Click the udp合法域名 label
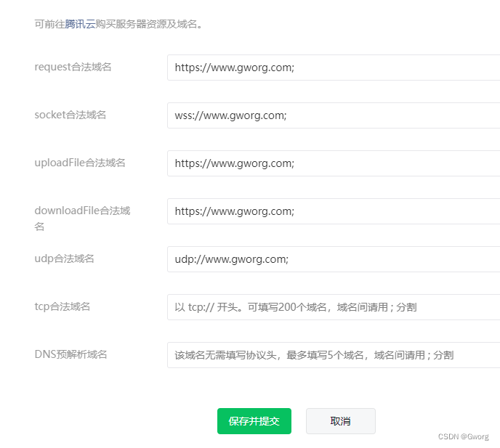Screen dimensions: 500x448 pyautogui.click(x=64, y=258)
